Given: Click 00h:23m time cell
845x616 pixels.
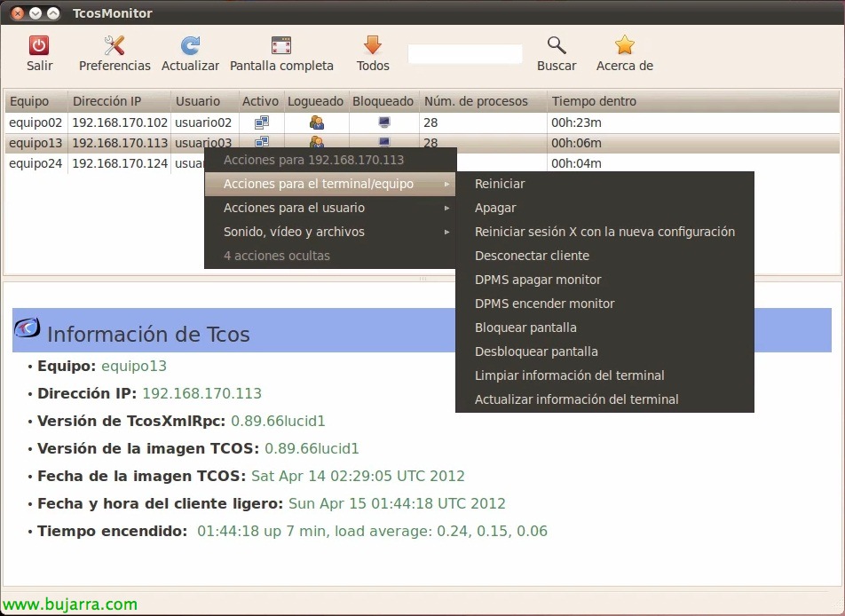Looking at the screenshot, I should coord(576,122).
